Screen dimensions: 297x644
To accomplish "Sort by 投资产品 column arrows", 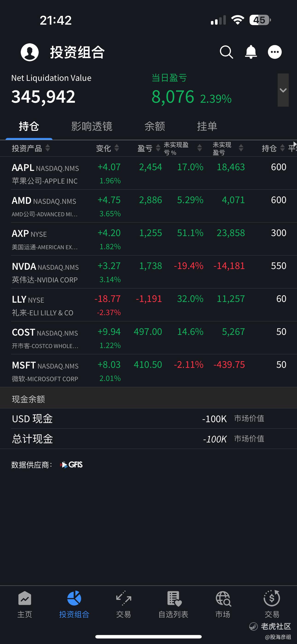I will (47, 148).
